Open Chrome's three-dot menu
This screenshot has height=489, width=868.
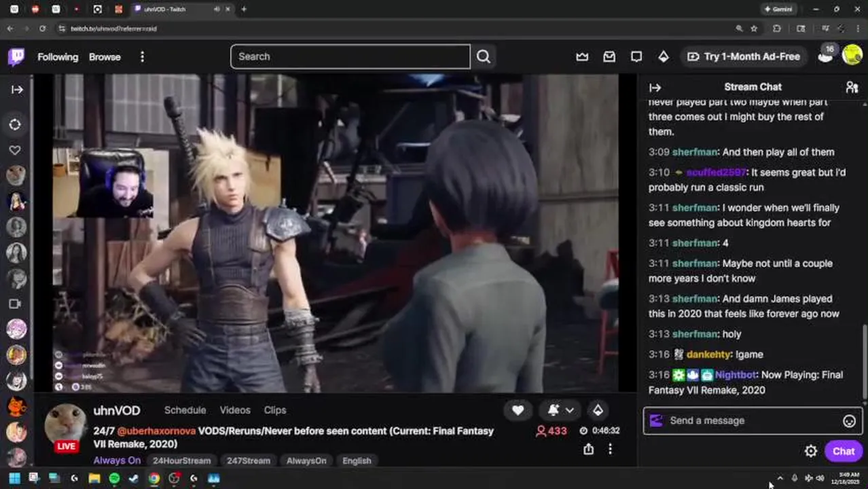tap(857, 29)
